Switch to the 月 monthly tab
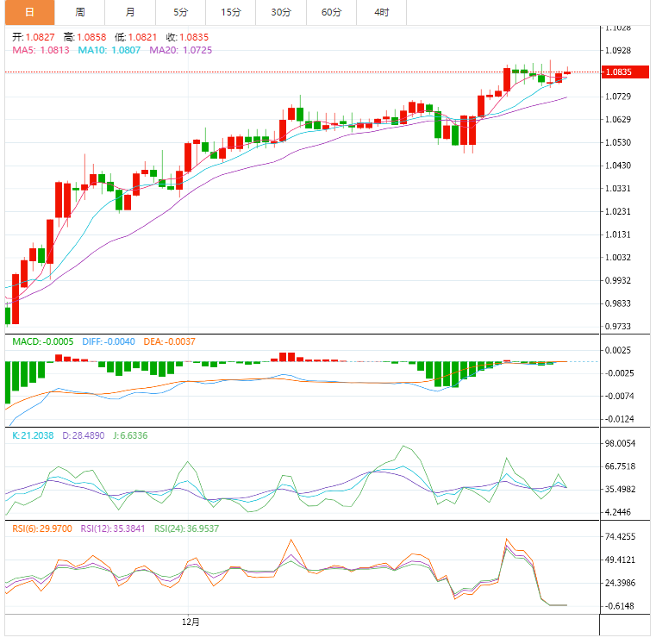This screenshot has width=656, height=644. [129, 12]
